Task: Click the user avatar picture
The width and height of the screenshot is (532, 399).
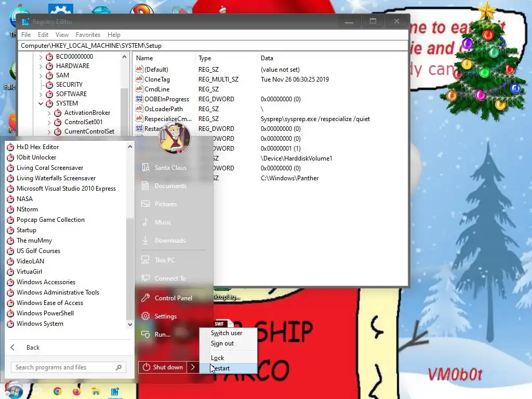Action: coord(175,138)
